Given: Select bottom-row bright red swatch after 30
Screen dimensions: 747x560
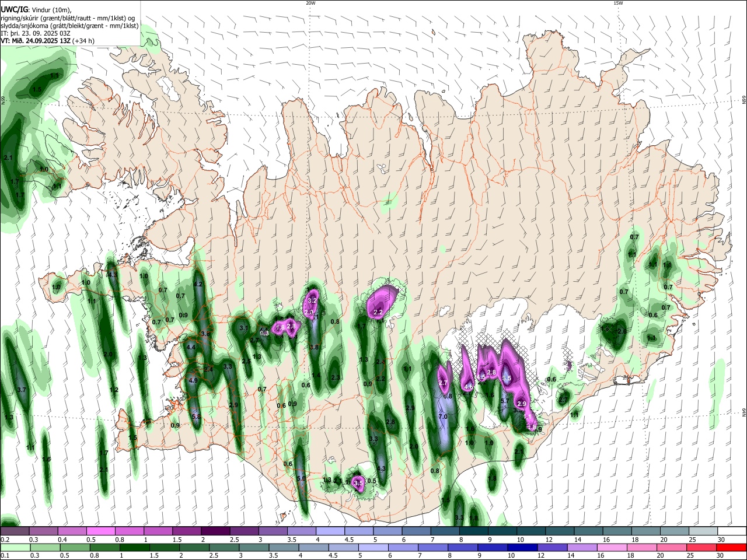Looking at the screenshot, I should (x=731, y=547).
